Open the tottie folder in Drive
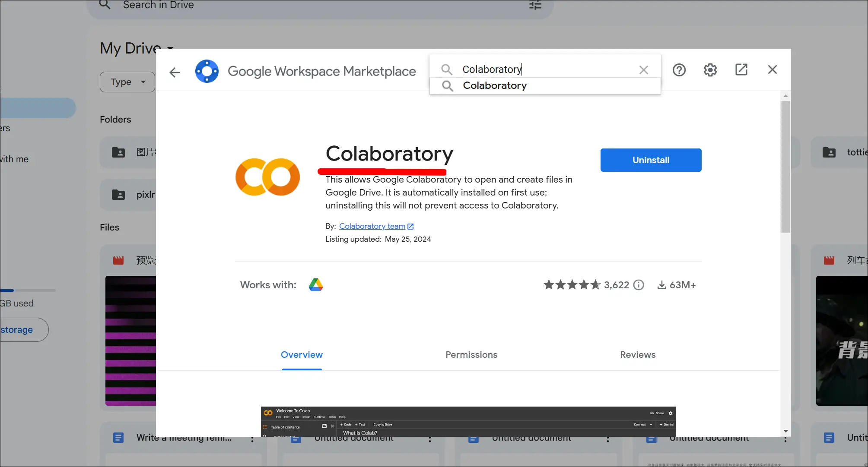The image size is (868, 467). tap(839, 152)
